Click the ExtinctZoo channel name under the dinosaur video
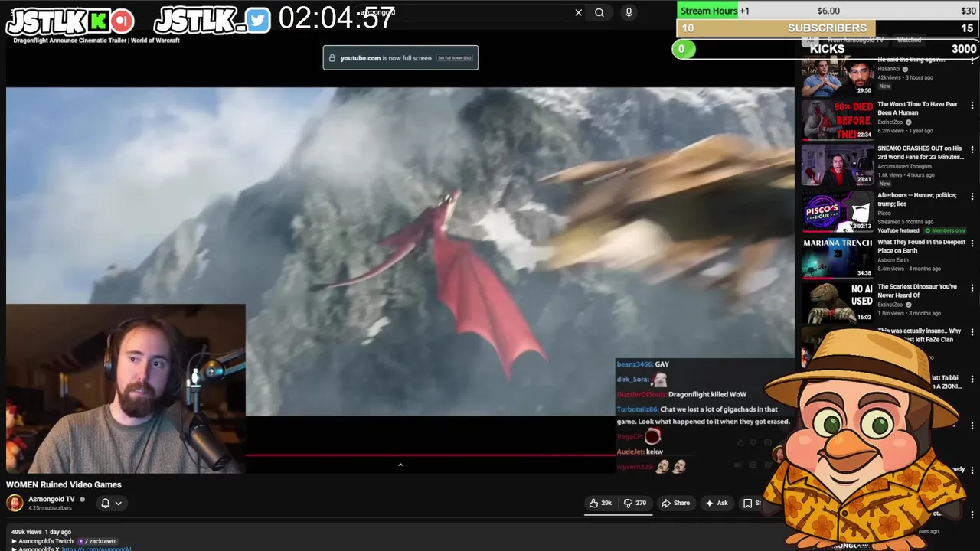Image resolution: width=980 pixels, height=551 pixels. tap(890, 305)
